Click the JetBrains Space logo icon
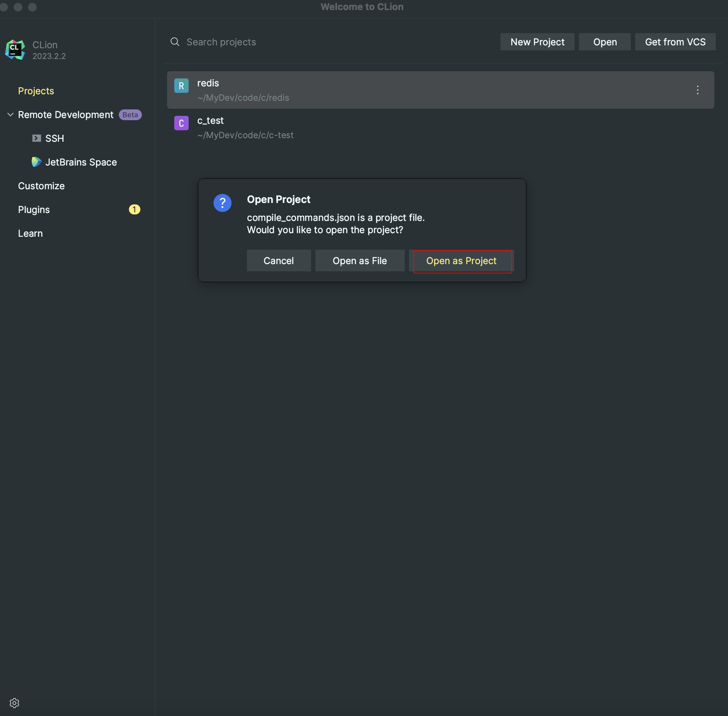Image resolution: width=728 pixels, height=716 pixels. (36, 162)
